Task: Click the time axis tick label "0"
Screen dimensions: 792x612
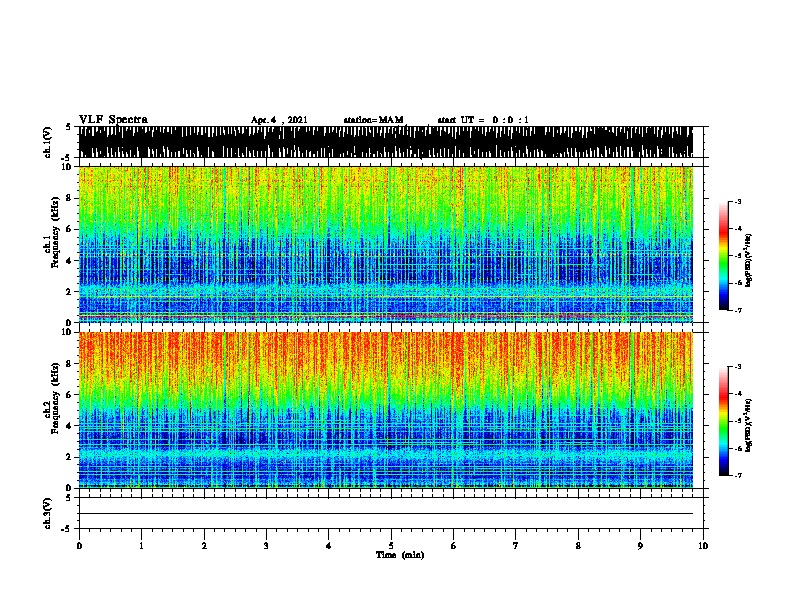Action: pyautogui.click(x=79, y=546)
